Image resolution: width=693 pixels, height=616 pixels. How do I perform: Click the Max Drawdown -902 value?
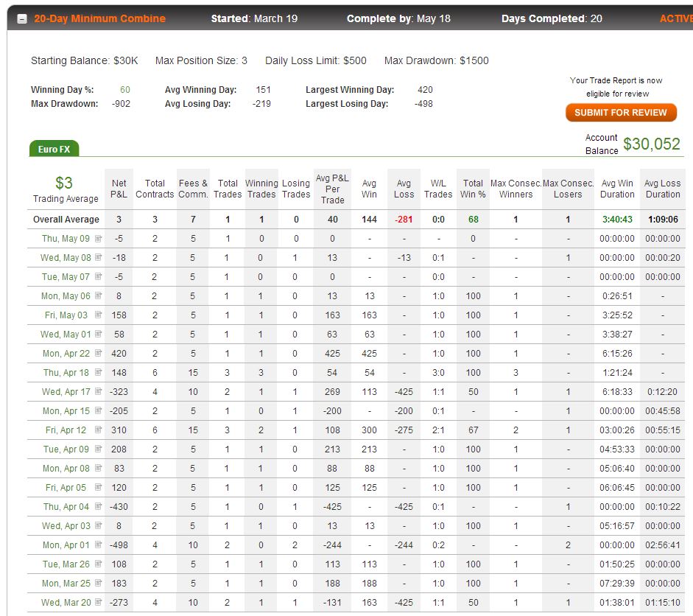[121, 104]
